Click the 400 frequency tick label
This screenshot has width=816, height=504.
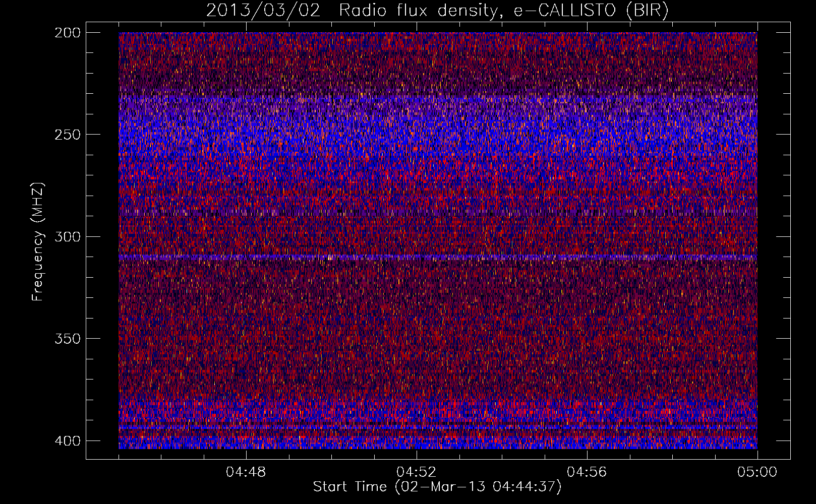tap(68, 440)
